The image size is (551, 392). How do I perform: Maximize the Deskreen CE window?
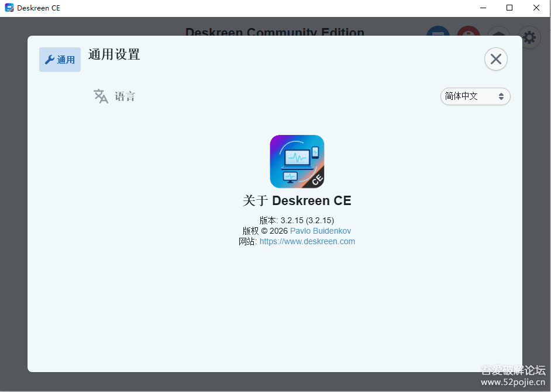pos(509,8)
